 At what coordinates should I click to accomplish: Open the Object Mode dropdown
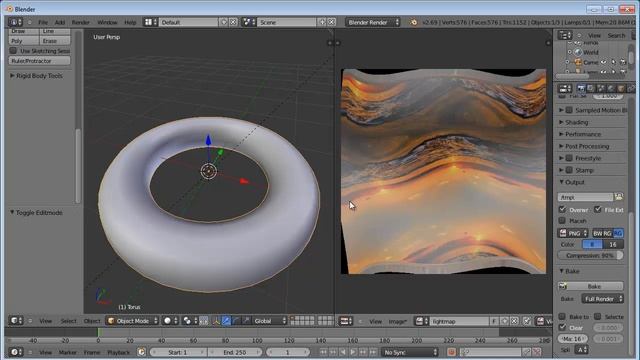coord(132,321)
